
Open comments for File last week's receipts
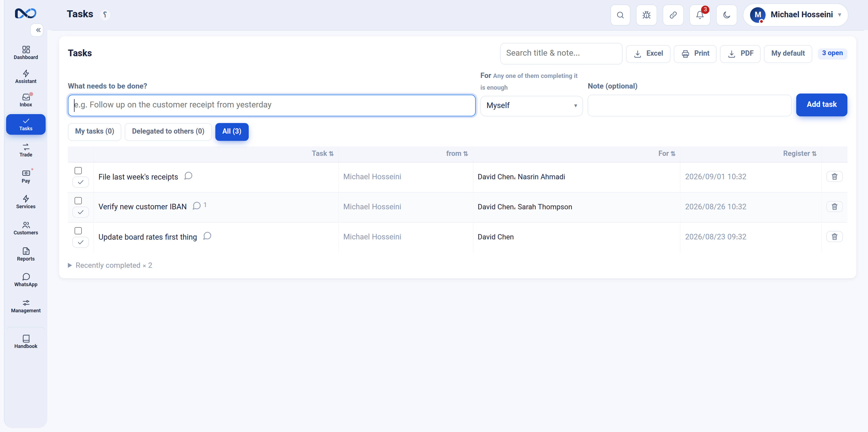[188, 176]
